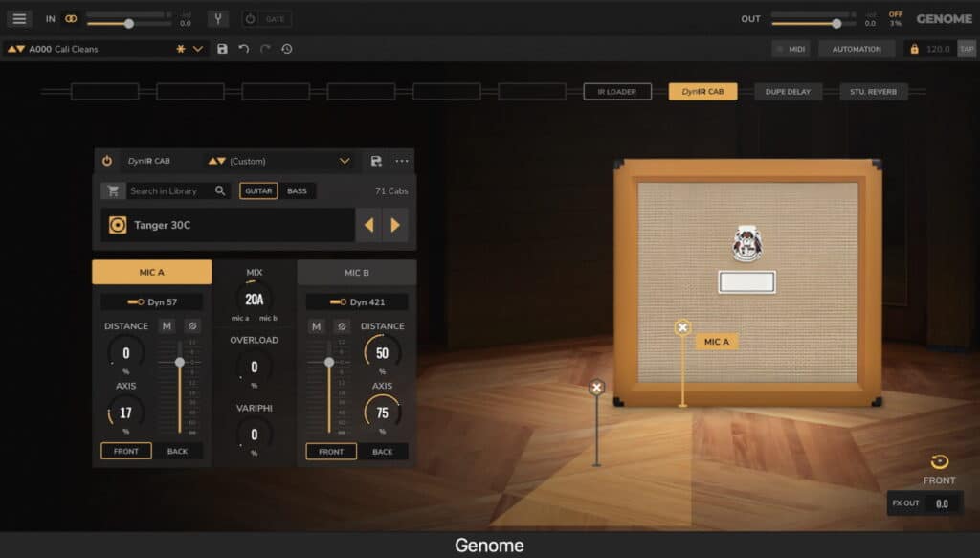
Task: Open the cabinet store cart icon
Action: tap(113, 191)
